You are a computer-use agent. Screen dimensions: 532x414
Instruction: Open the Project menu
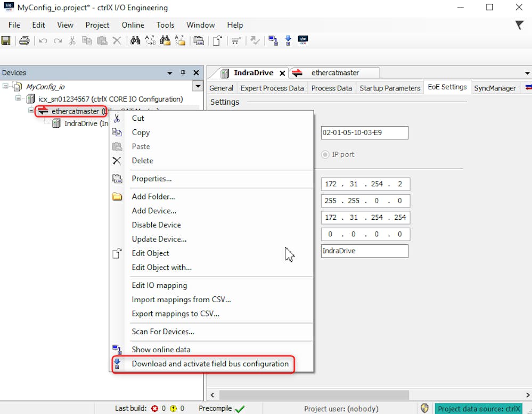click(97, 25)
